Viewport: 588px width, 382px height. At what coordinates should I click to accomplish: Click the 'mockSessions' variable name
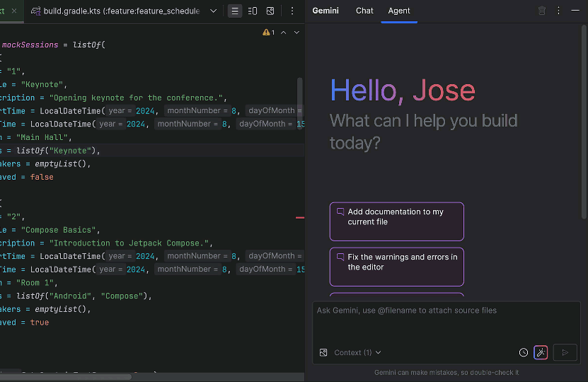pos(30,45)
